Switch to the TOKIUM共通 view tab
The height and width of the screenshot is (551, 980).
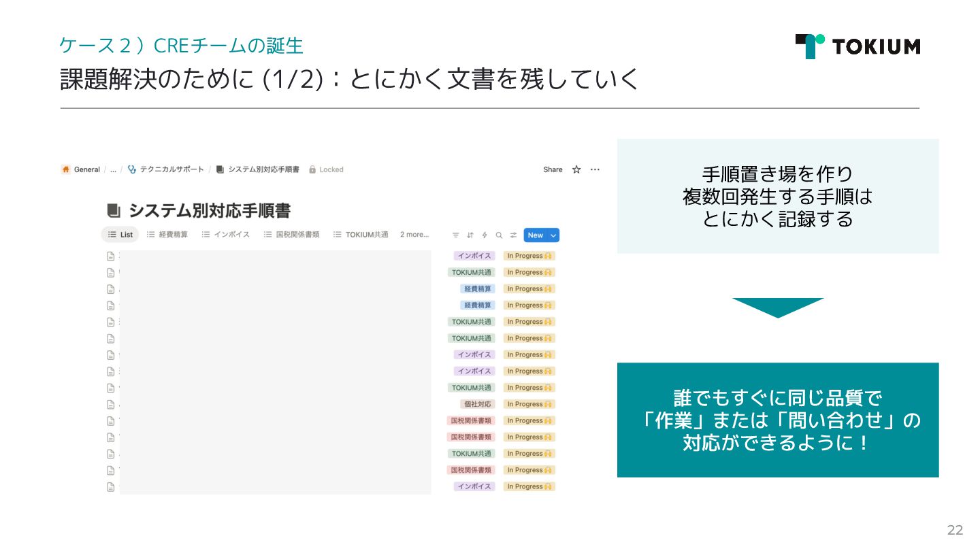pyautogui.click(x=361, y=235)
